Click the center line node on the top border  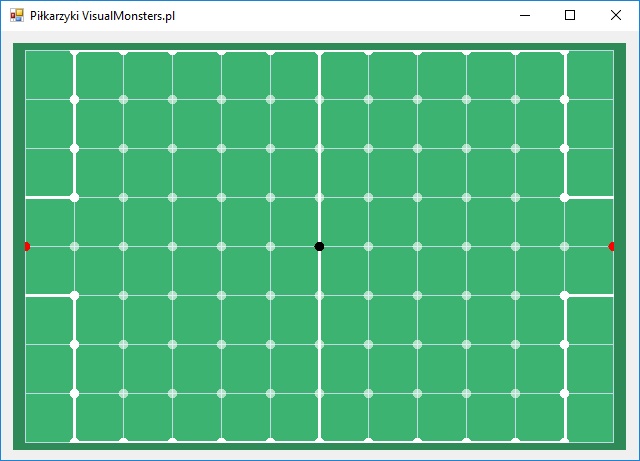tap(319, 53)
